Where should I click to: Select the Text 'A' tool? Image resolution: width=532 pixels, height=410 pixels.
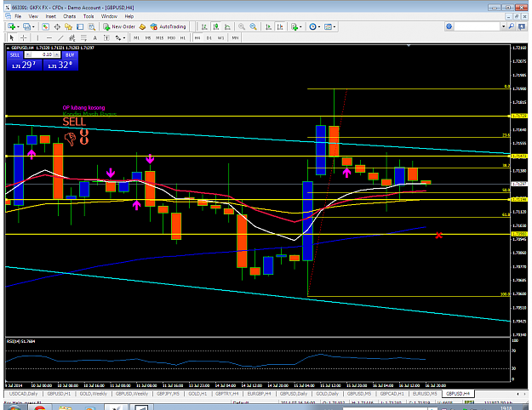95,37
